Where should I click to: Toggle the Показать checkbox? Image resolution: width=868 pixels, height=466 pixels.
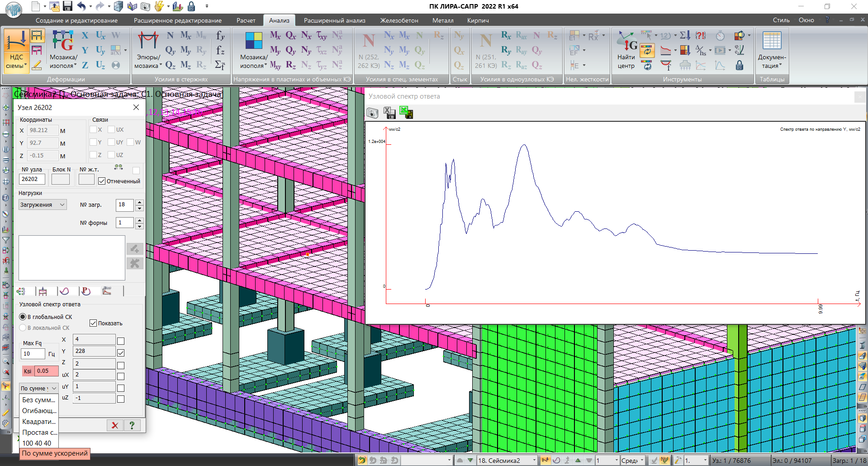(x=93, y=323)
